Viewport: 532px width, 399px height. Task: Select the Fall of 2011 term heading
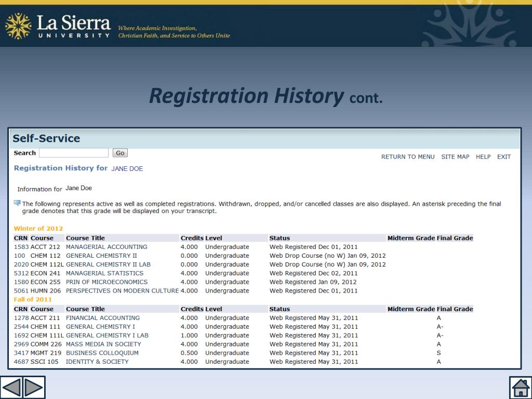[33, 299]
